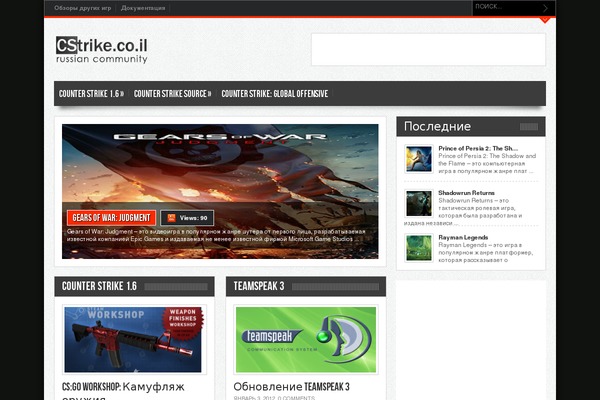This screenshot has height=400, width=600.
Task: Expand the Counter Strike Source menu
Action: pyautogui.click(x=172, y=94)
